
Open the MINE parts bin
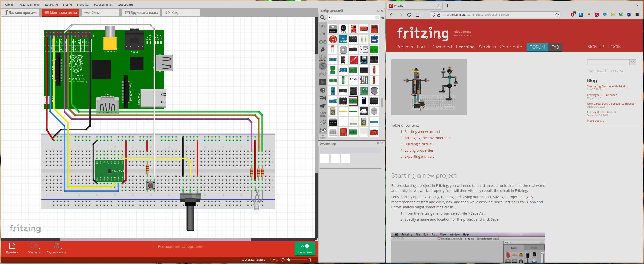coord(323,34)
